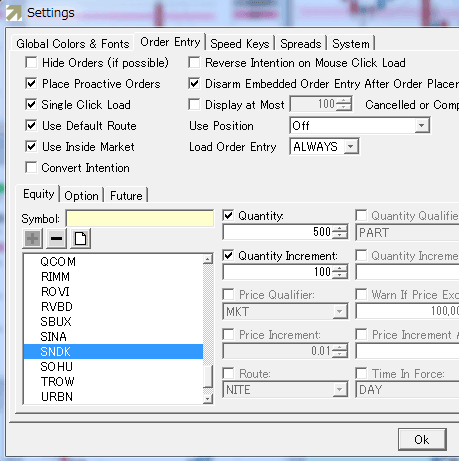Select RVBD in the symbol list
459x461 pixels.
tap(113, 306)
